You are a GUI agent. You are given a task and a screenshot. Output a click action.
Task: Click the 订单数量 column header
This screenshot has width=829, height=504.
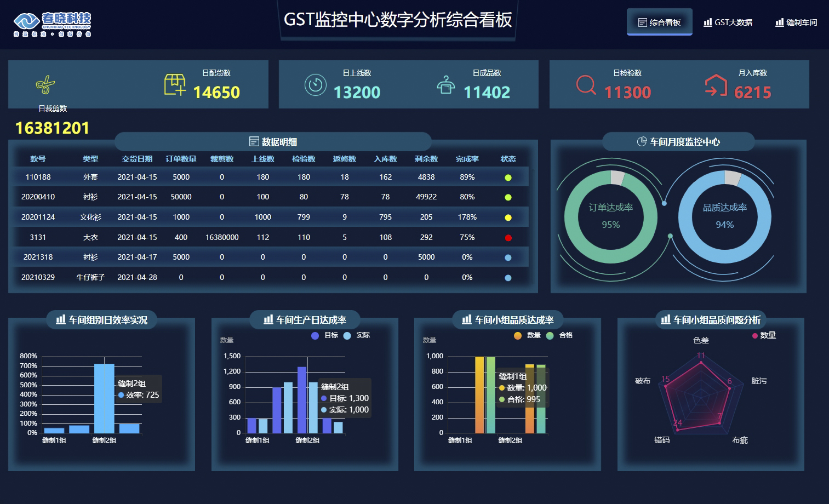pos(181,159)
